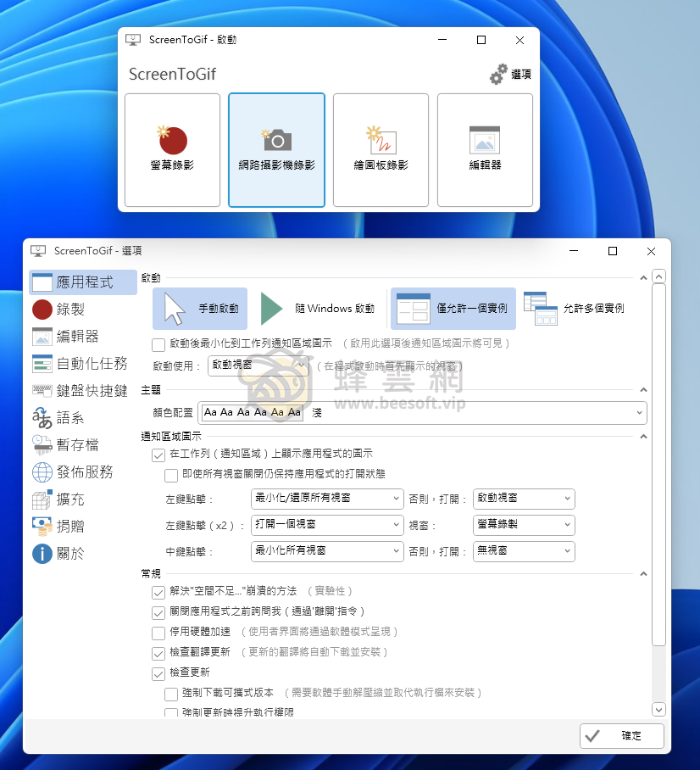Select 僅允許一個實例 option
Viewport: 700px width, 770px height.
coord(453,309)
